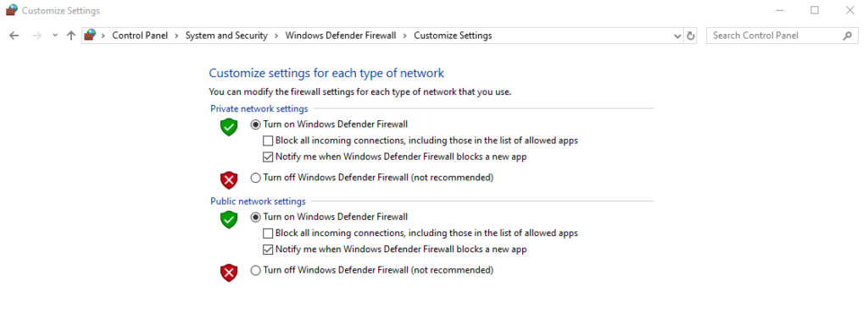Click the red shield under Private network
This screenshot has width=868, height=314.
click(229, 180)
